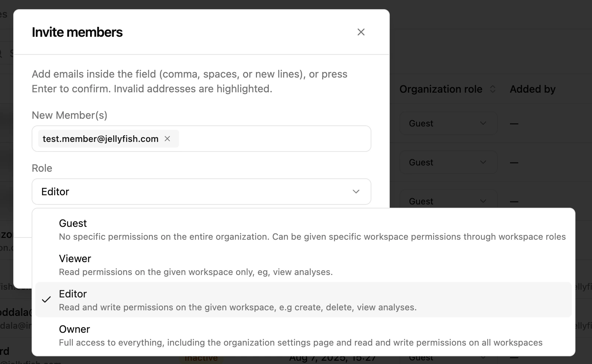Open third row's Guest organization role dropdown
Image resolution: width=592 pixels, height=364 pixels.
[x=448, y=200]
